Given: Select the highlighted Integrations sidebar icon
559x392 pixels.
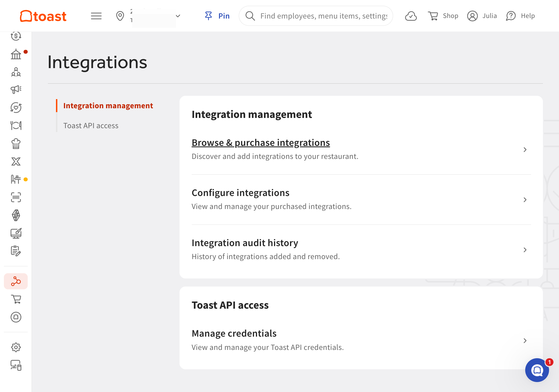Looking at the screenshot, I should pos(16,281).
